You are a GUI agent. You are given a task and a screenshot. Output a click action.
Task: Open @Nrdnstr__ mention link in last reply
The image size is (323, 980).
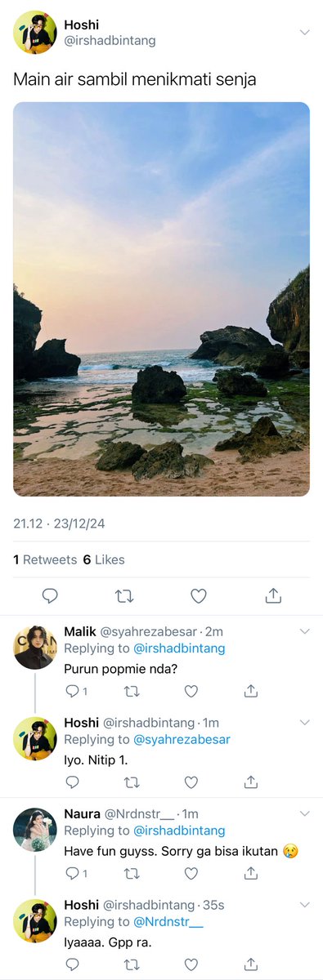click(168, 921)
